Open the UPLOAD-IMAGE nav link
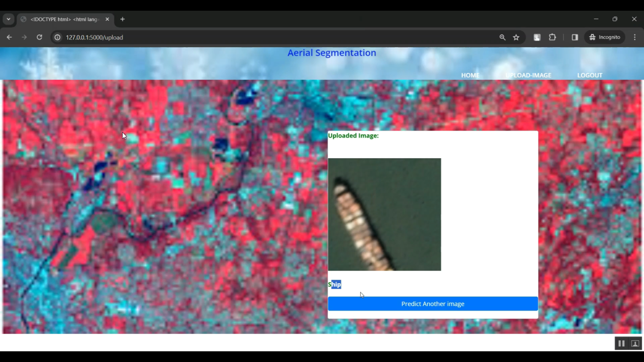 tap(529, 75)
